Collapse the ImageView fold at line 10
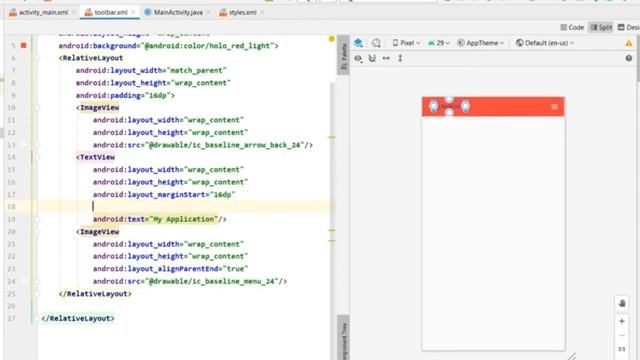The height and width of the screenshot is (360, 640). click(37, 108)
